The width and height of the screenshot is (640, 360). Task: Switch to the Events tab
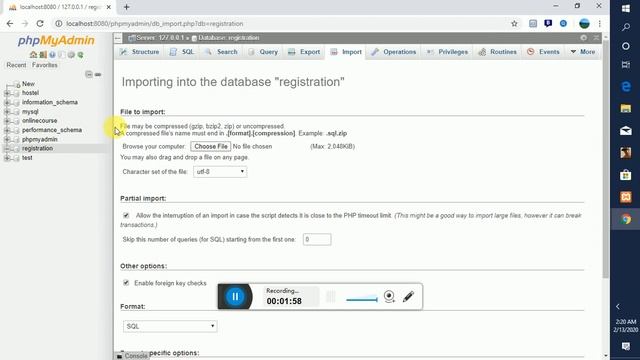[543, 52]
